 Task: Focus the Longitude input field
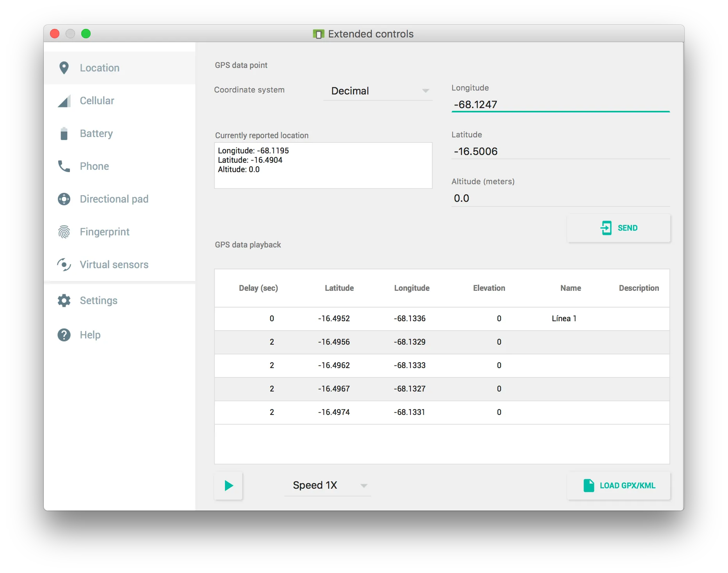pos(560,105)
